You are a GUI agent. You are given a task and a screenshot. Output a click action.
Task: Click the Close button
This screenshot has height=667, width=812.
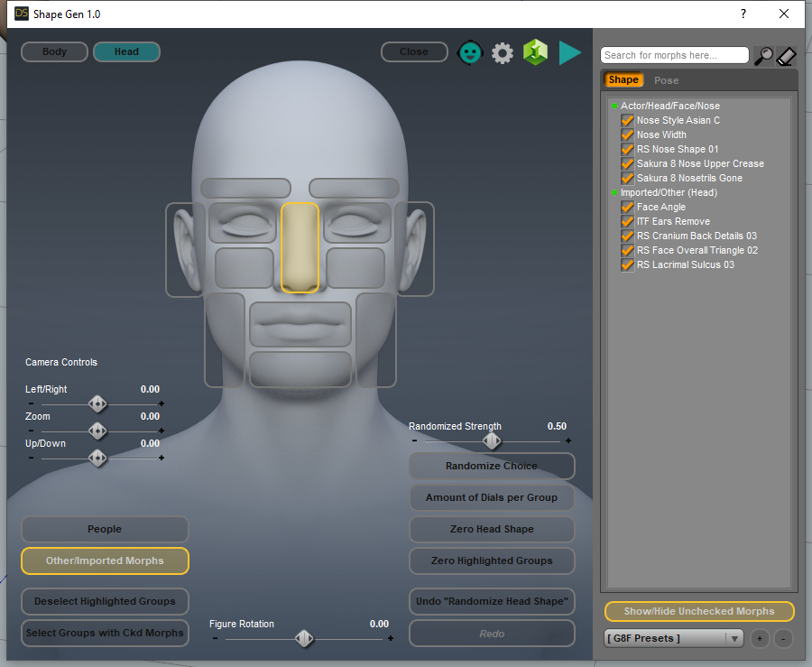[x=414, y=51]
